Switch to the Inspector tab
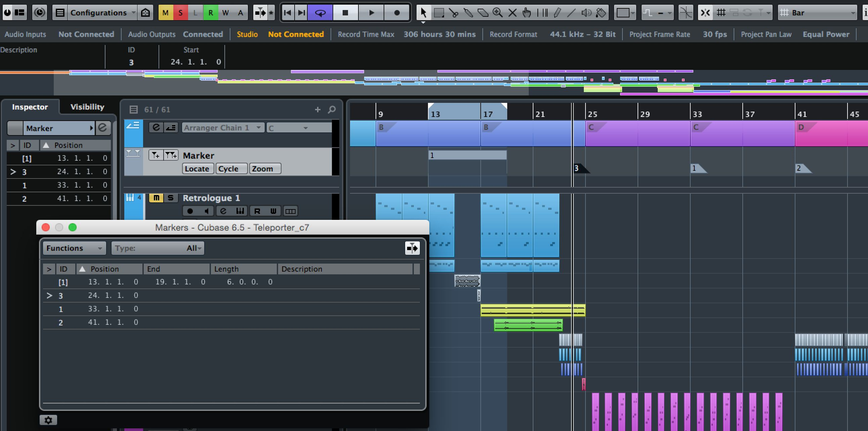Viewport: 868px width, 431px height. [x=30, y=107]
